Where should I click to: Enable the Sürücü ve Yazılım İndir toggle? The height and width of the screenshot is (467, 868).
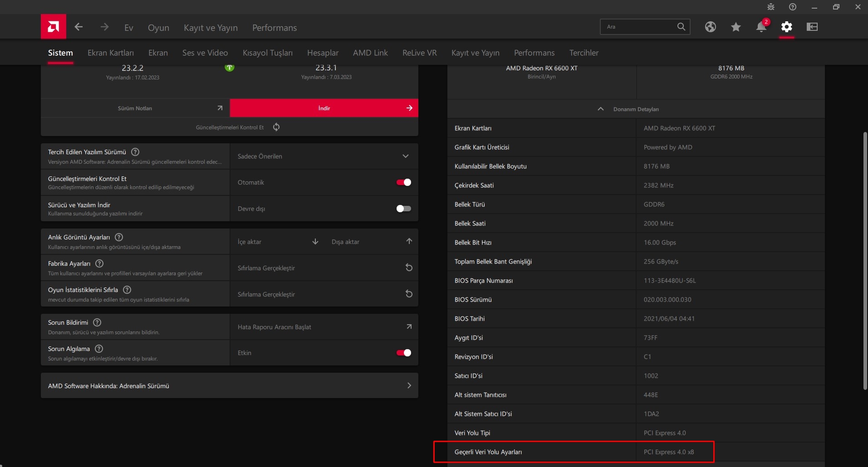point(403,208)
